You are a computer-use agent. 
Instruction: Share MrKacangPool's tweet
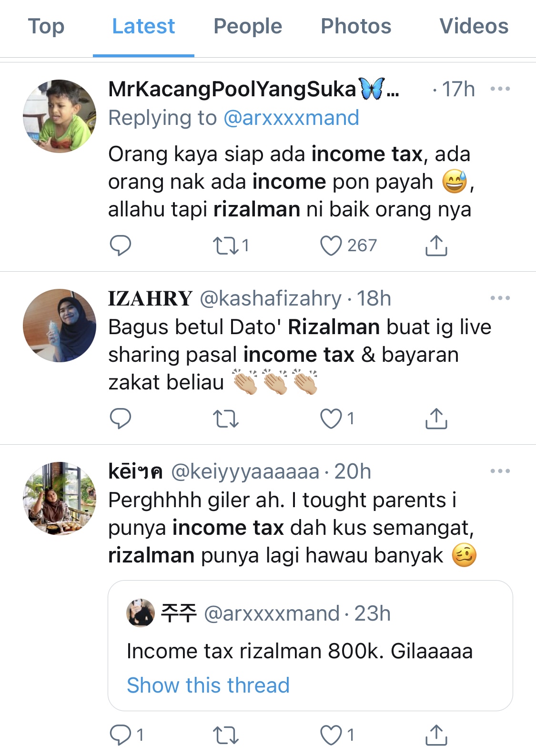click(436, 245)
